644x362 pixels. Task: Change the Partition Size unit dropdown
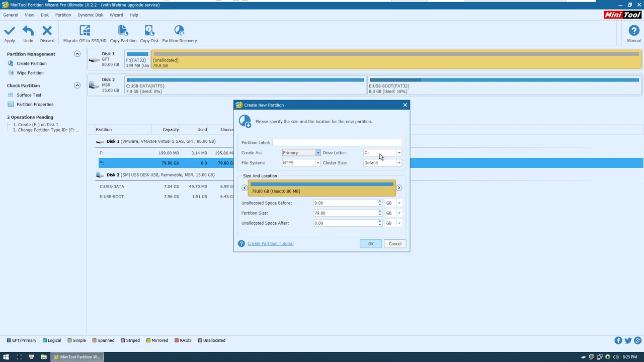393,213
